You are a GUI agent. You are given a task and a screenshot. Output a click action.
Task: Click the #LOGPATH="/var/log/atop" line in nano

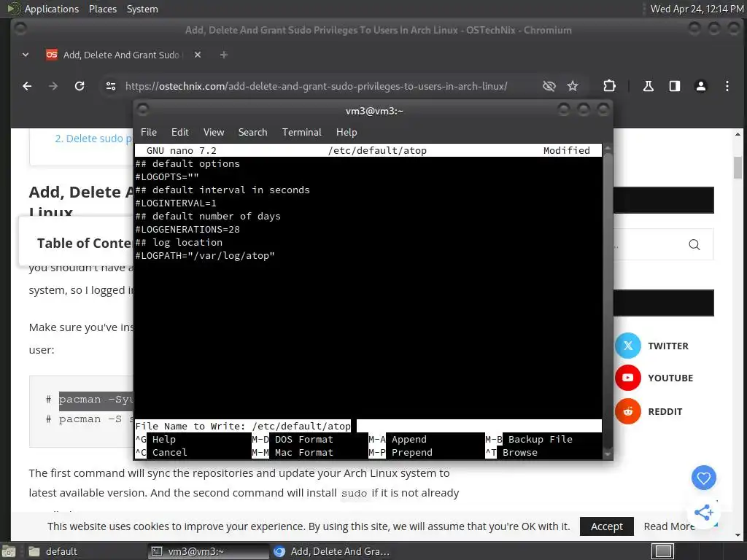point(205,256)
